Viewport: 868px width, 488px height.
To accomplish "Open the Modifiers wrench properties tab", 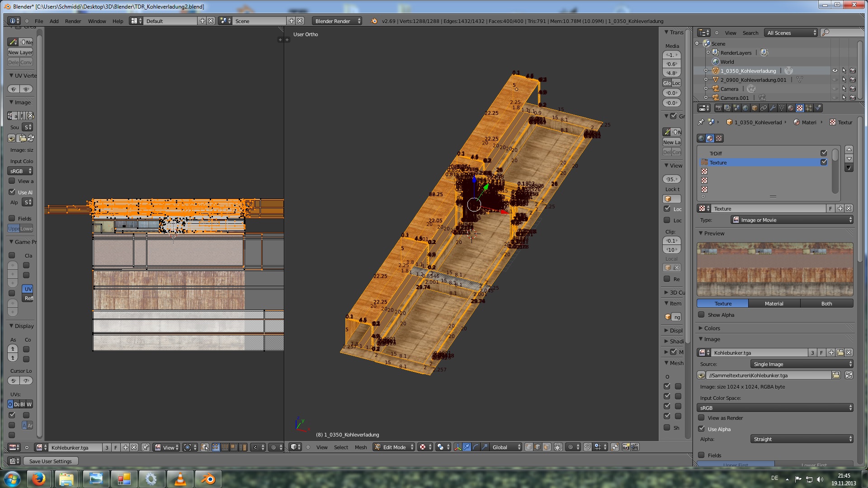I will 773,108.
